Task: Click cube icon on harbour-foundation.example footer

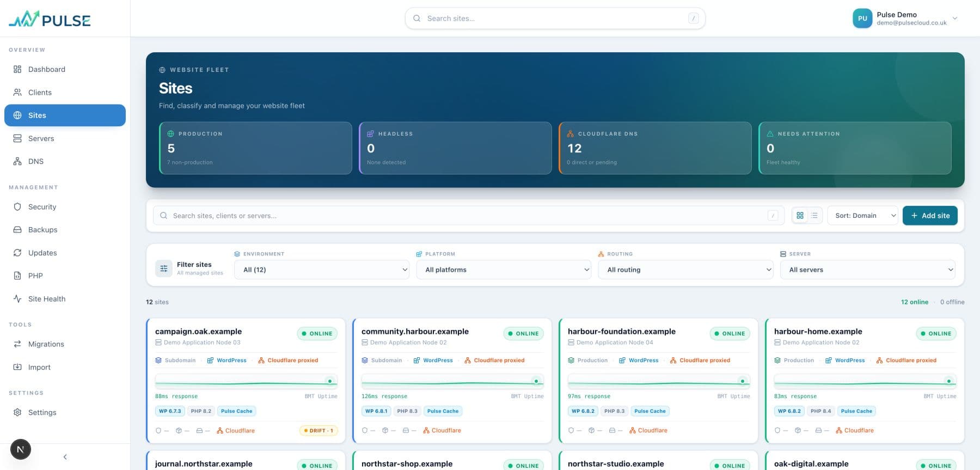Action: 591,431
